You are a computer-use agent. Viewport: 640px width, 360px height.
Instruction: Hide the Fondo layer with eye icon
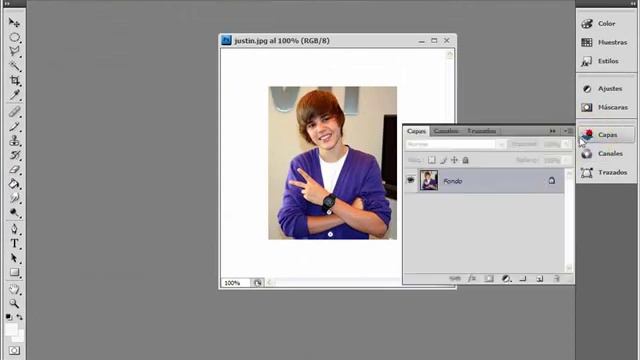tap(411, 180)
